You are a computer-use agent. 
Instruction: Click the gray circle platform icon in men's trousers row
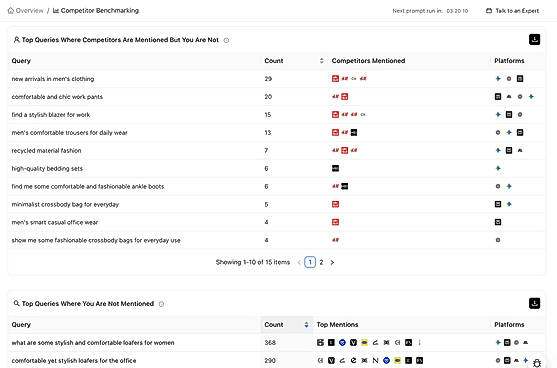point(498,132)
